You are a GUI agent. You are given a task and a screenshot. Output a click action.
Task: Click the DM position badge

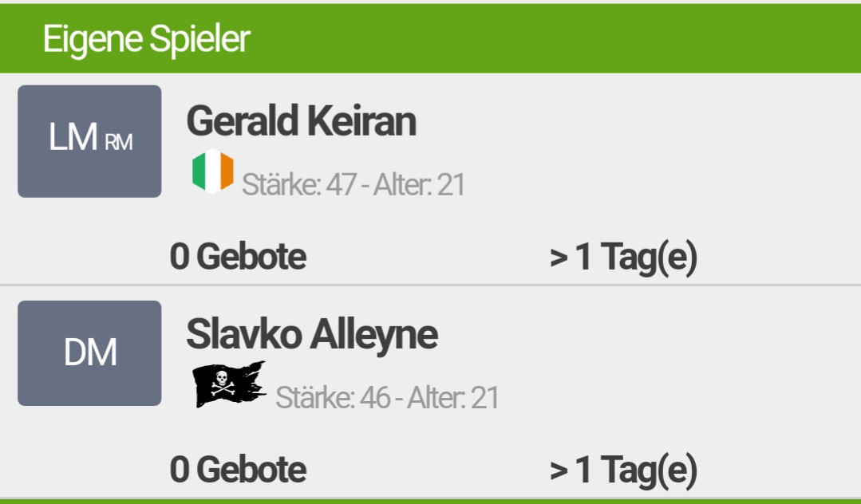(x=89, y=353)
